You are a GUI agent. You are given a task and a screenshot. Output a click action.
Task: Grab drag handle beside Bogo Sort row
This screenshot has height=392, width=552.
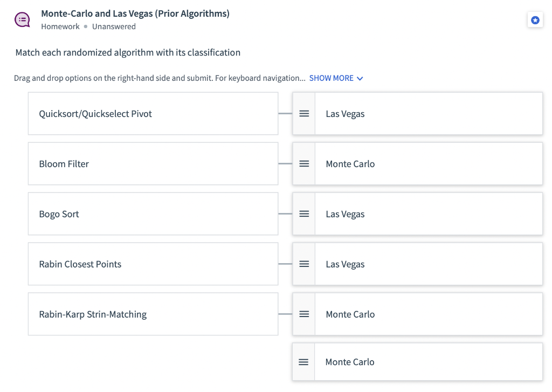(304, 214)
